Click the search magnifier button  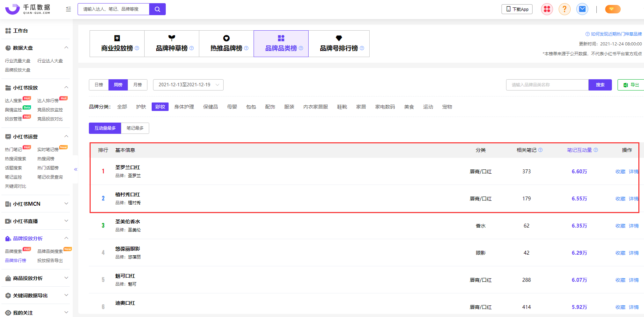(x=157, y=9)
